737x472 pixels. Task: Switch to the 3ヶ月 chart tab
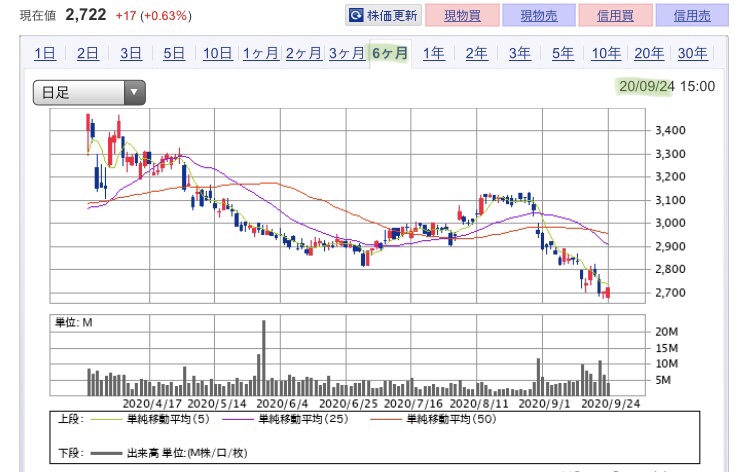point(347,53)
